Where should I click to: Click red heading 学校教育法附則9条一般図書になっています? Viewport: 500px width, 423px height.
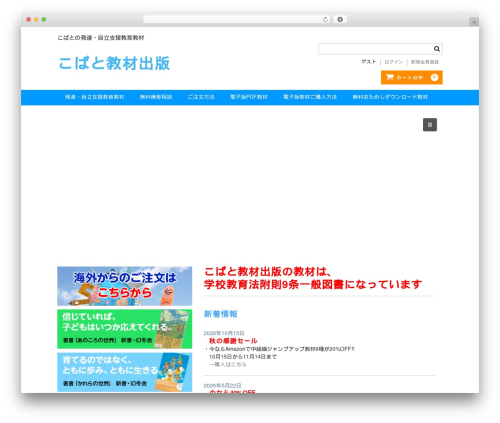coord(313,285)
